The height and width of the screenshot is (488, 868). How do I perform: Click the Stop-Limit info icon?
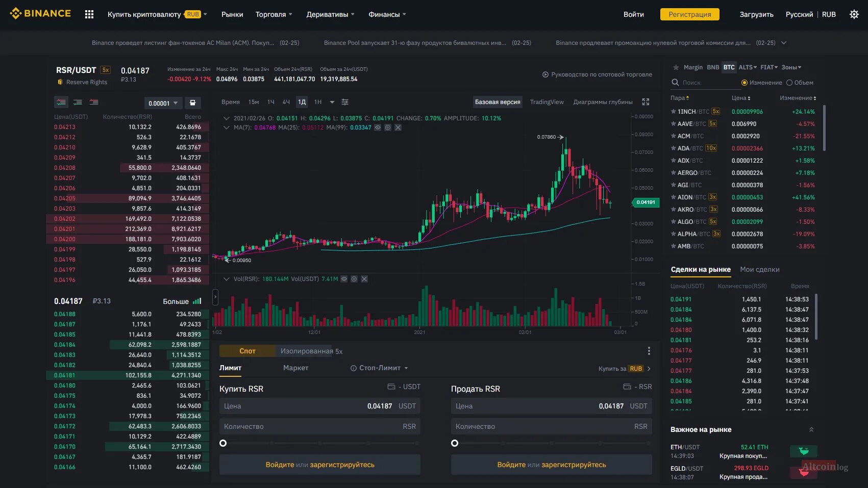354,368
